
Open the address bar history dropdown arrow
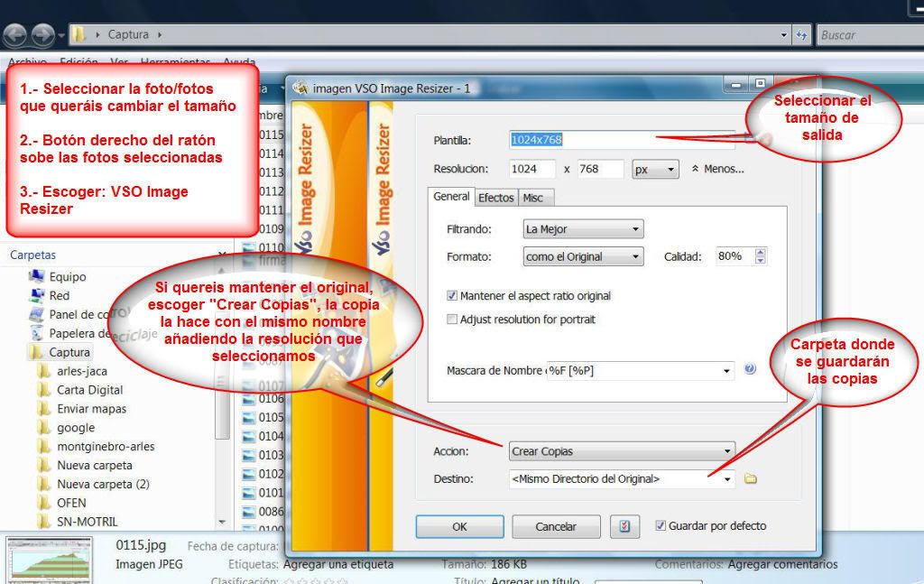(x=783, y=35)
